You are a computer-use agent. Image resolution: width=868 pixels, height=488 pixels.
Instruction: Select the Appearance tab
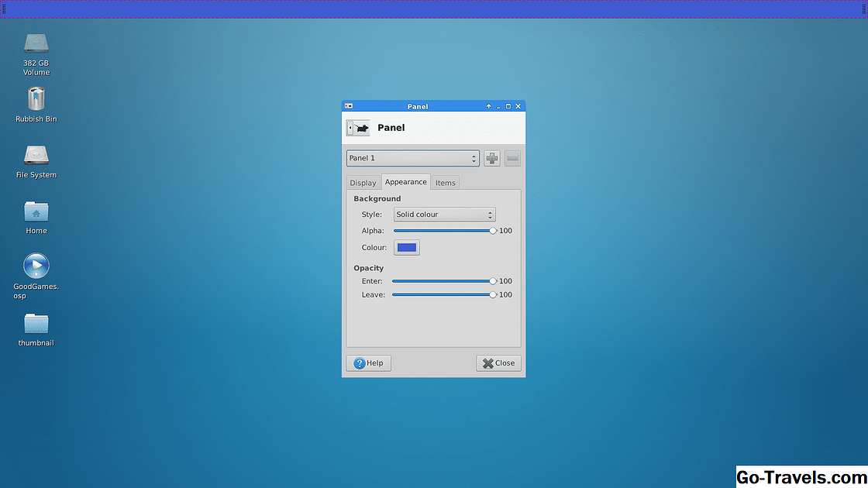406,181
